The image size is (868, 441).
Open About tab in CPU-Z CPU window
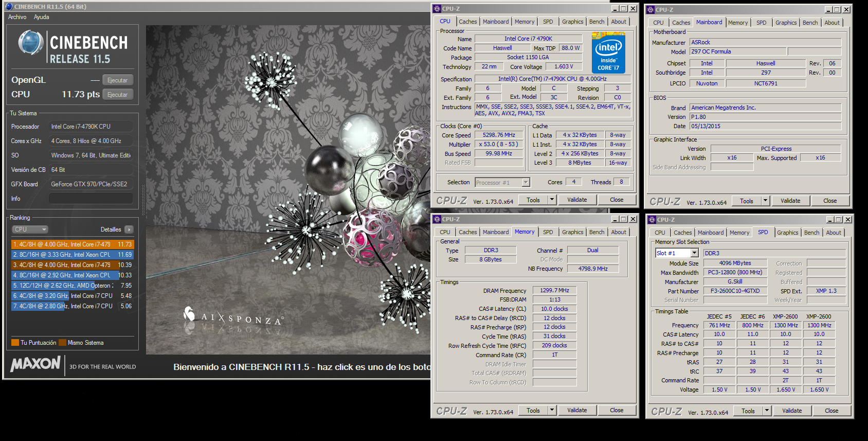(x=619, y=22)
